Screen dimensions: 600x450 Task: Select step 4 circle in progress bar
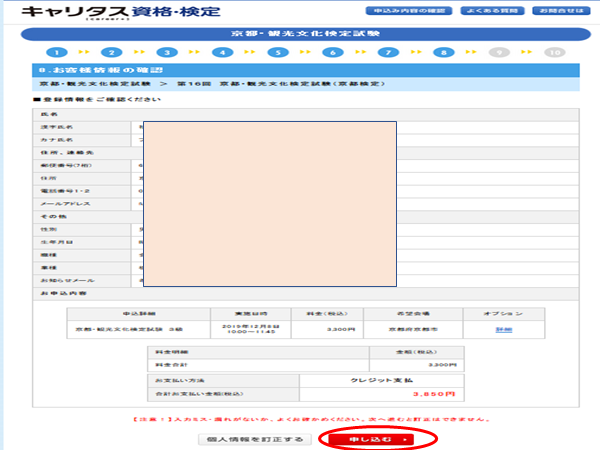point(223,52)
